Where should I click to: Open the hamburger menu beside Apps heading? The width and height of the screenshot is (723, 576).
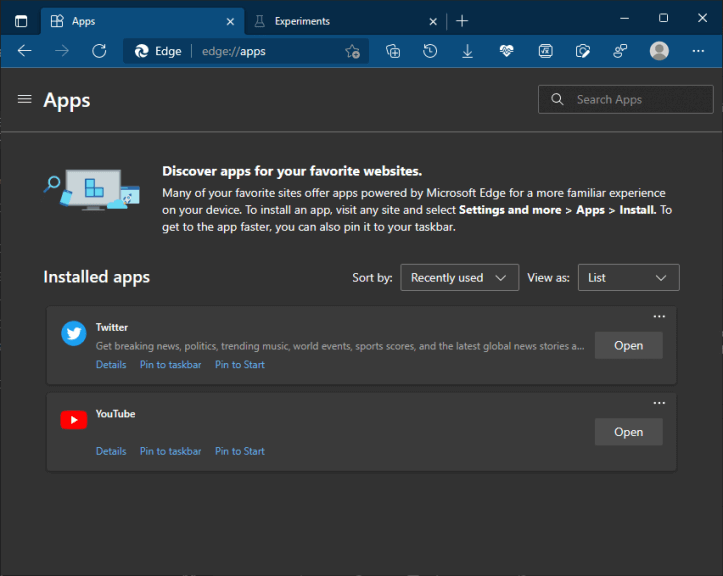pos(24,99)
